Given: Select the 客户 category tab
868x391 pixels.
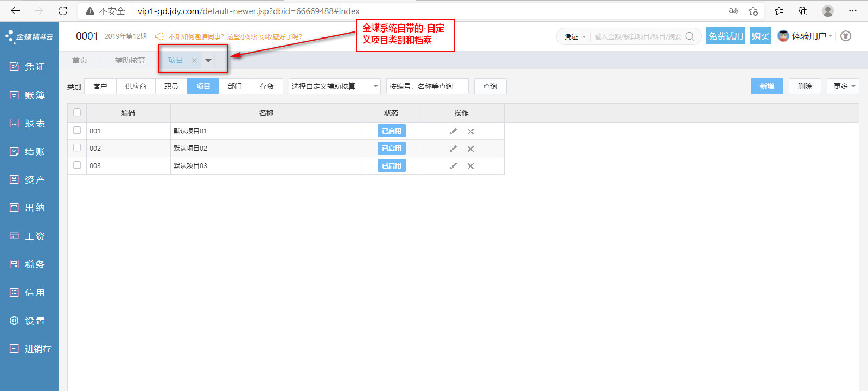Looking at the screenshot, I should (100, 86).
